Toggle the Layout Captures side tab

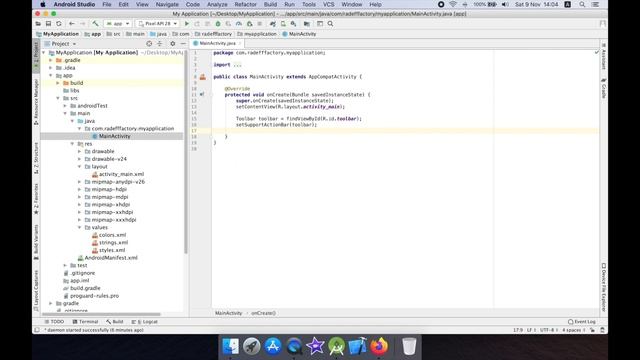coord(36,291)
